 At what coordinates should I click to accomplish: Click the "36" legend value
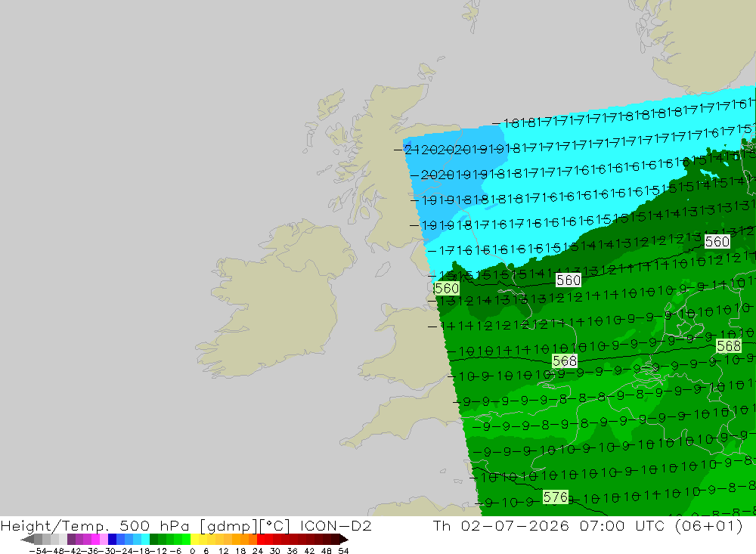coord(292,551)
